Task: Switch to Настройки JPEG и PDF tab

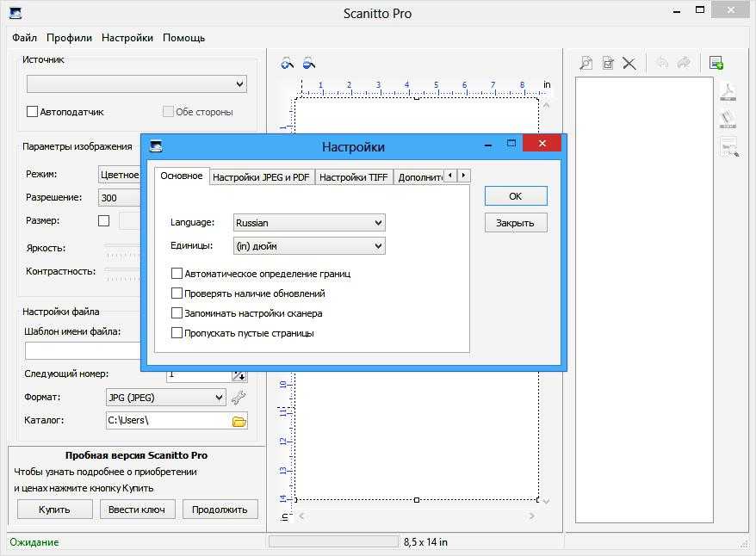Action: click(261, 177)
